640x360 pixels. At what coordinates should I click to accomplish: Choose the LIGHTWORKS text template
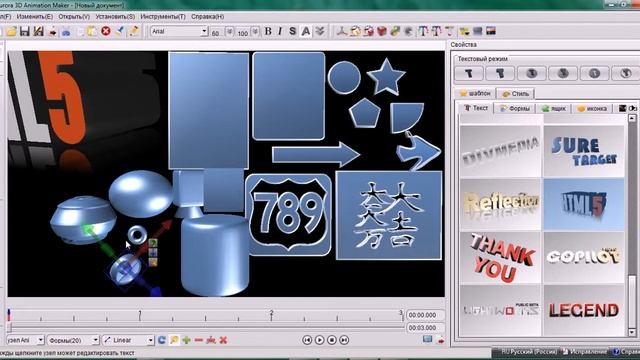(x=501, y=310)
